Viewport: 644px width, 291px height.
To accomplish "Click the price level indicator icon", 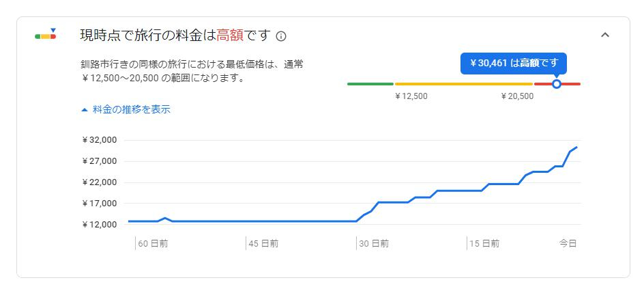I will tap(46, 35).
